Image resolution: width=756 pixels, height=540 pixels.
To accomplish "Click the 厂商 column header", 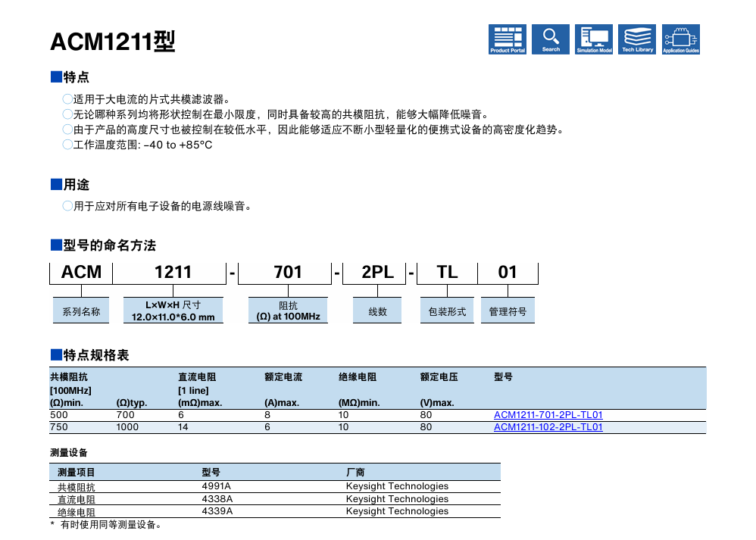I will 355,472.
